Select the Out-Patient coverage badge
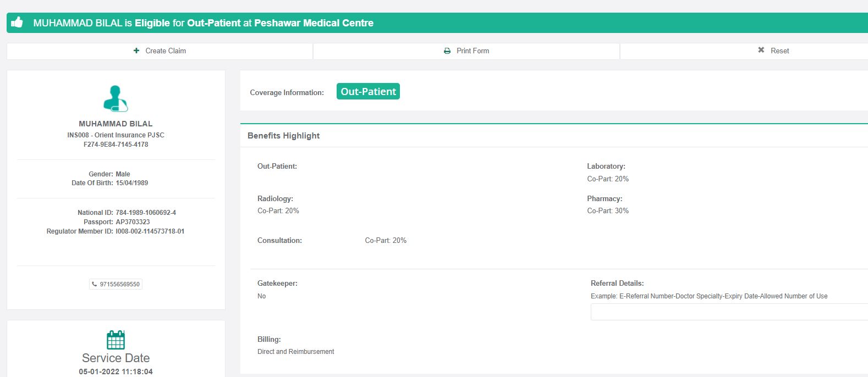 pos(368,92)
